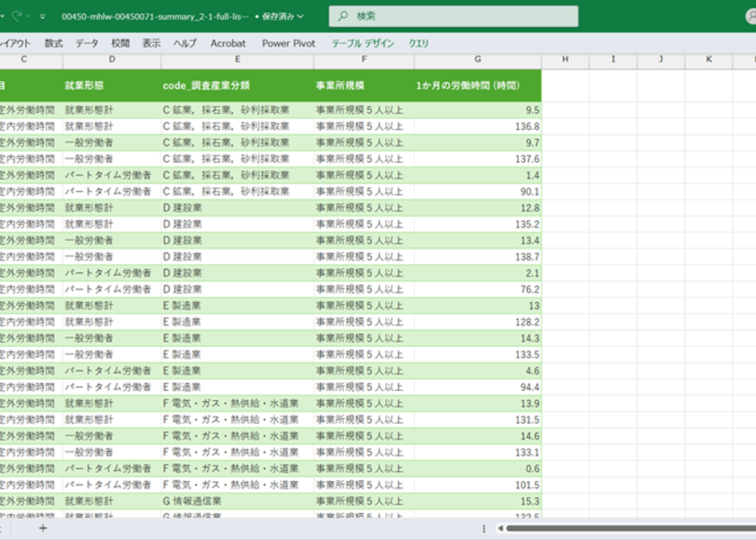Viewport: 756px width, 540px height.
Task: Click the 事業所規模 header cell
Action: (x=363, y=85)
